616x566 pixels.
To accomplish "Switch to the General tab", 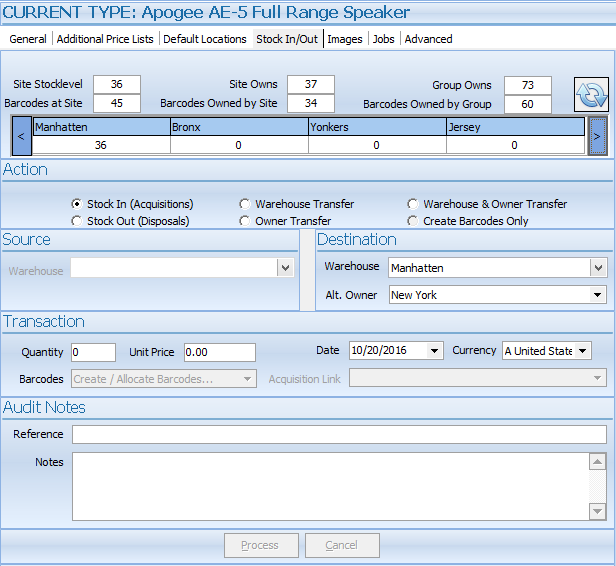I will 28,39.
